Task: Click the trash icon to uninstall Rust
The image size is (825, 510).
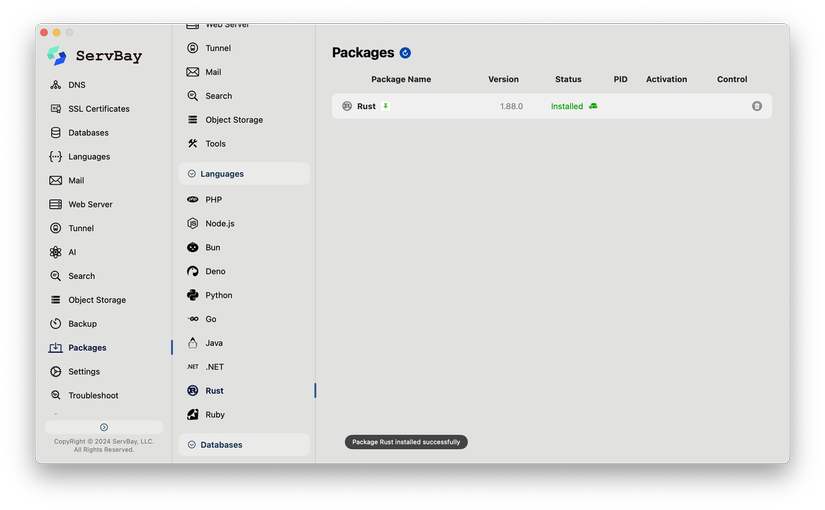Action: 757,106
